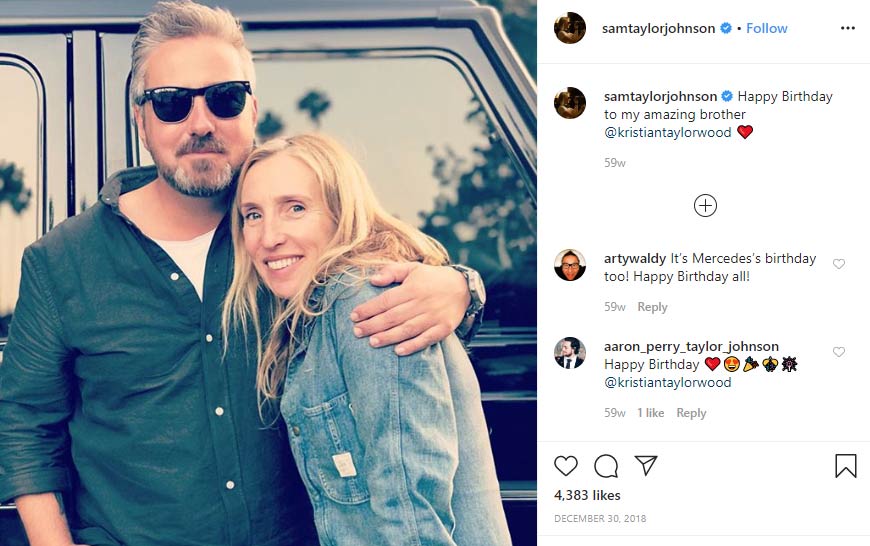View who gave 1 like on Aaron's comment

pos(650,413)
